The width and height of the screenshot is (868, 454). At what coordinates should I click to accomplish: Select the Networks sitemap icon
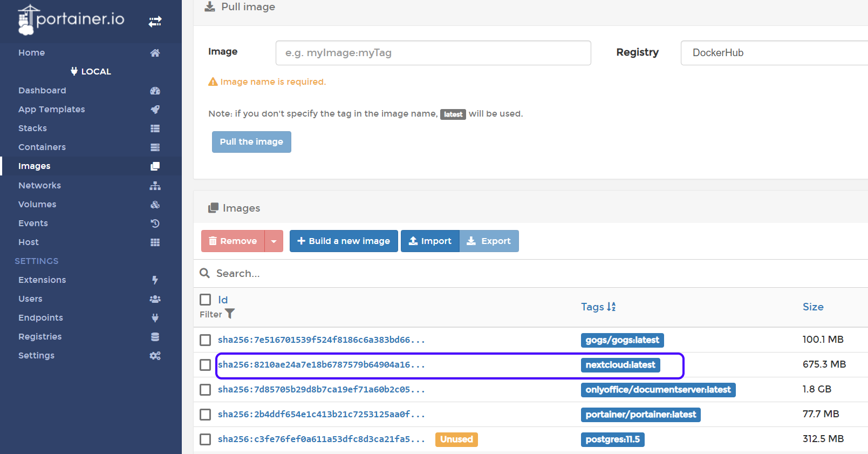tap(155, 186)
